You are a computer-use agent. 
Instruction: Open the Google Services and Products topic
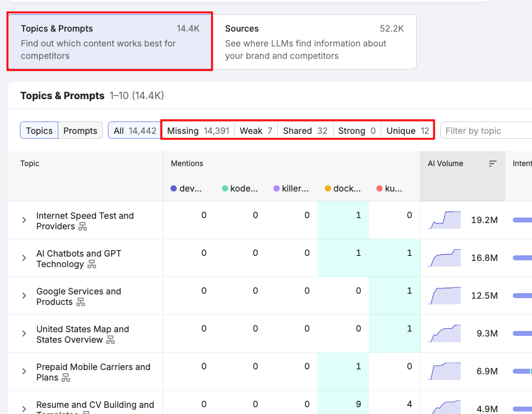tap(79, 296)
